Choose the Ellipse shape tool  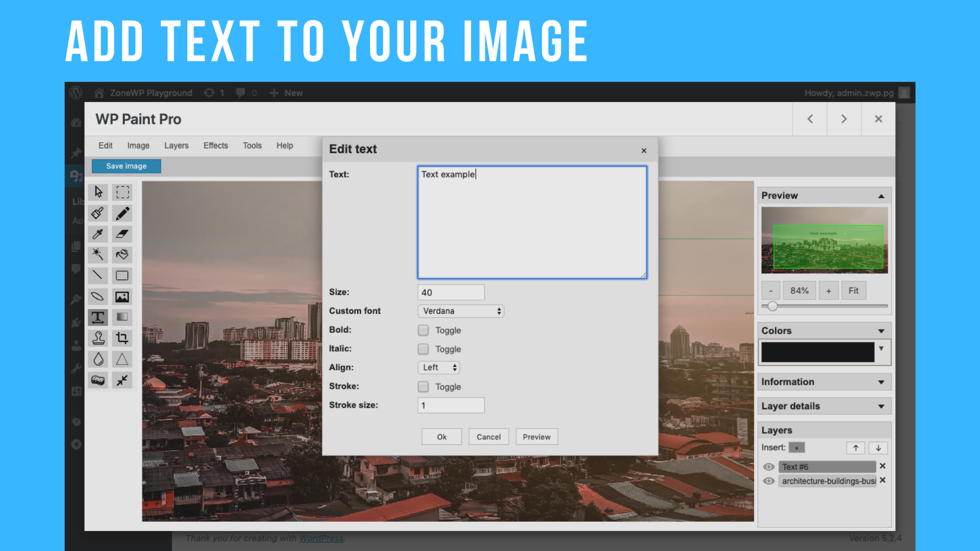[98, 296]
